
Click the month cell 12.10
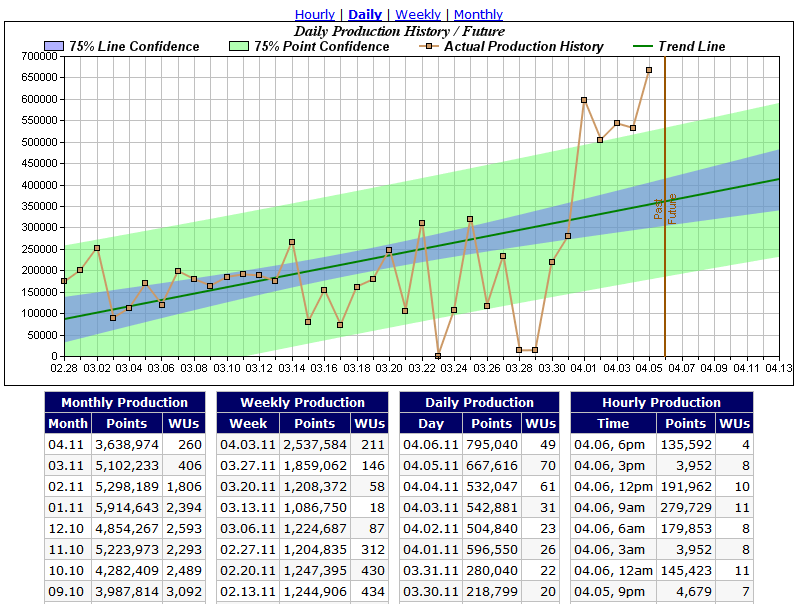tap(68, 529)
